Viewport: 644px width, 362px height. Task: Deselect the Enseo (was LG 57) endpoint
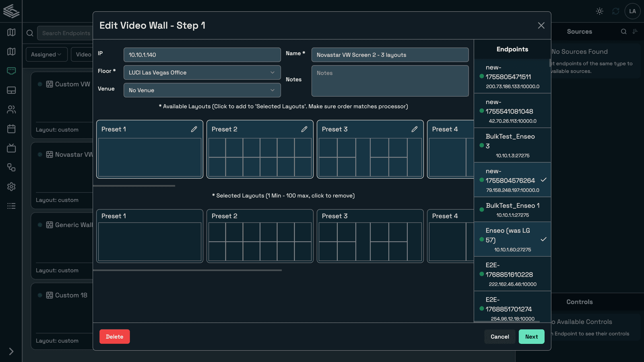(512, 239)
